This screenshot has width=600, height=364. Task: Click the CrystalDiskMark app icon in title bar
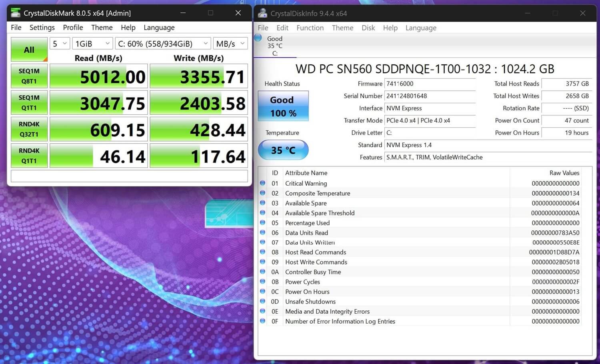pos(16,13)
